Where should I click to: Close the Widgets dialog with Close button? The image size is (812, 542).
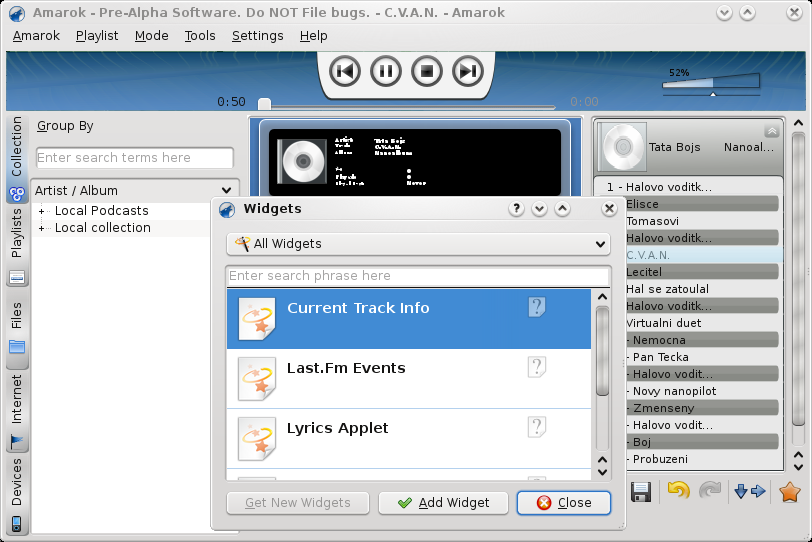564,503
